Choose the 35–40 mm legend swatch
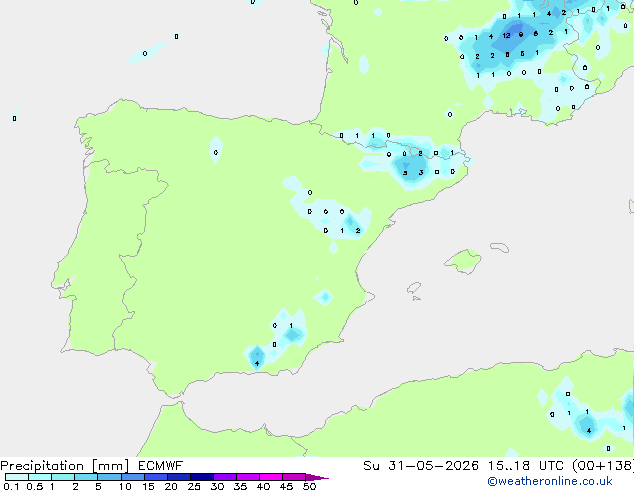 [x=247, y=477]
